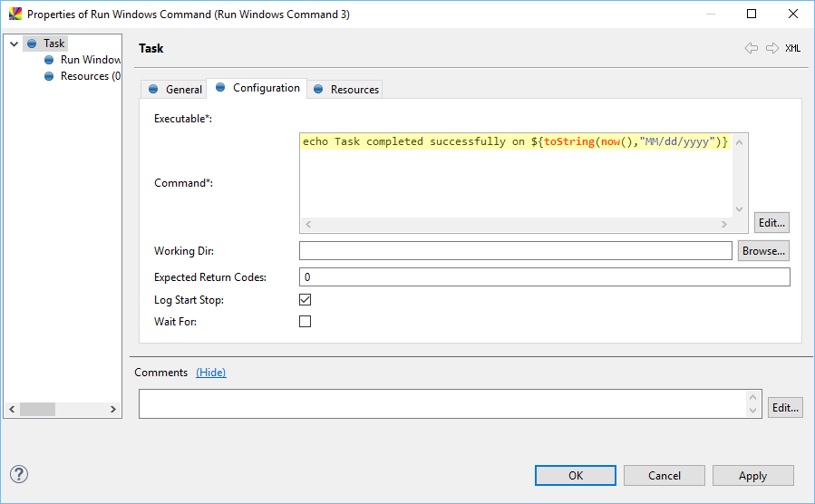Click the Expected Return Codes field

[x=544, y=277]
